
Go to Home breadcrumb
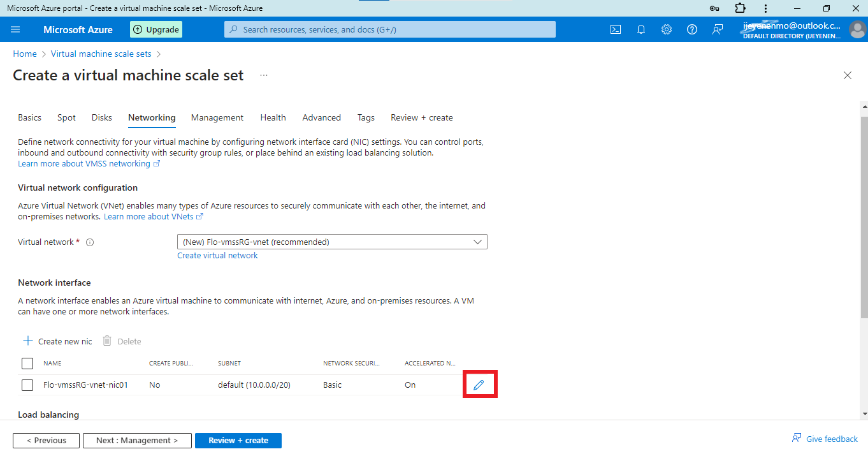pyautogui.click(x=25, y=54)
